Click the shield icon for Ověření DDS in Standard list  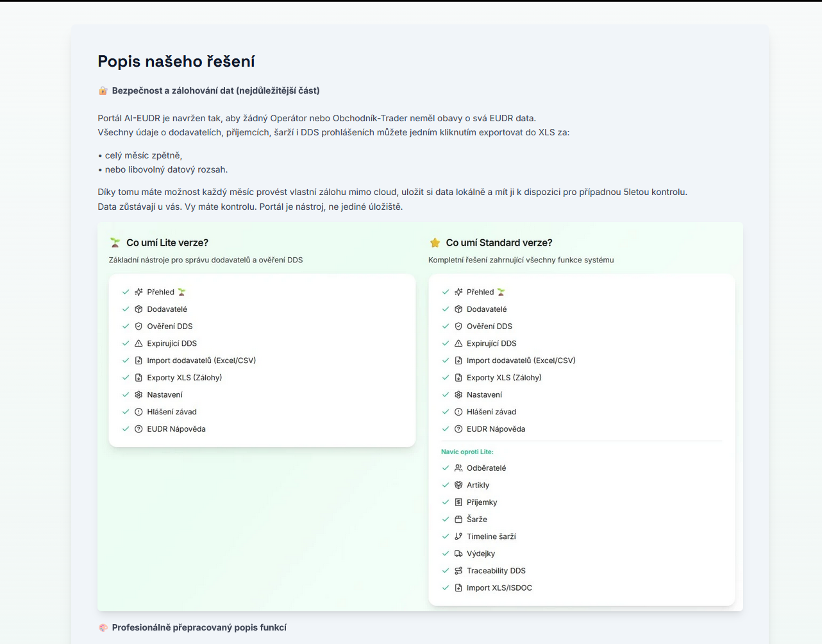tap(458, 326)
